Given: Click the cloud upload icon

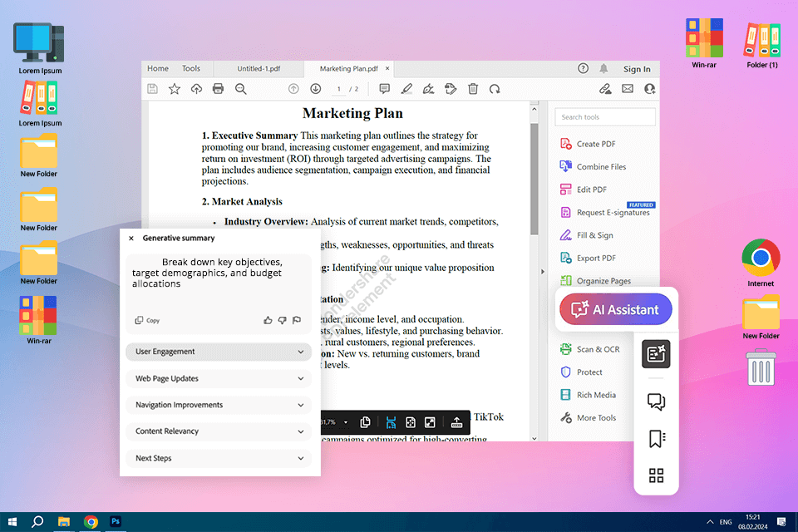Looking at the screenshot, I should [x=196, y=89].
